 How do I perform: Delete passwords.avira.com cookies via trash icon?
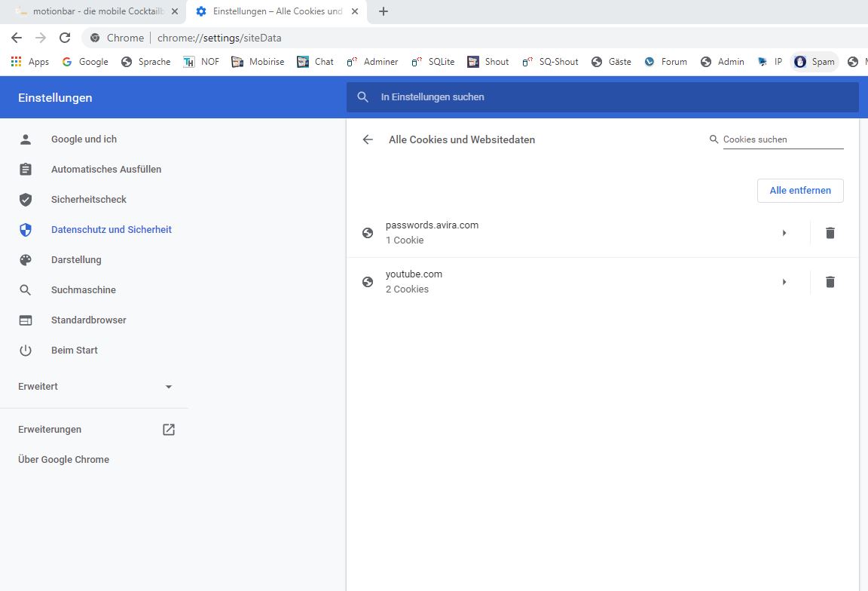pos(830,233)
